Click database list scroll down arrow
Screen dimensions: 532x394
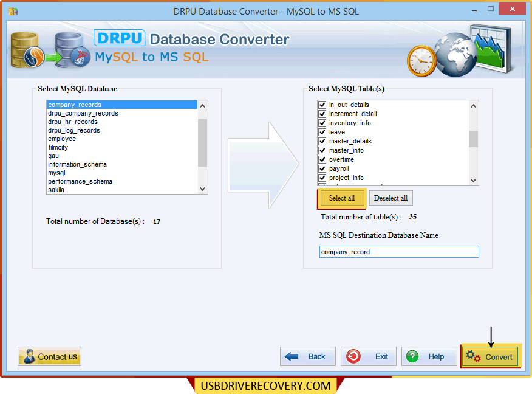point(203,189)
